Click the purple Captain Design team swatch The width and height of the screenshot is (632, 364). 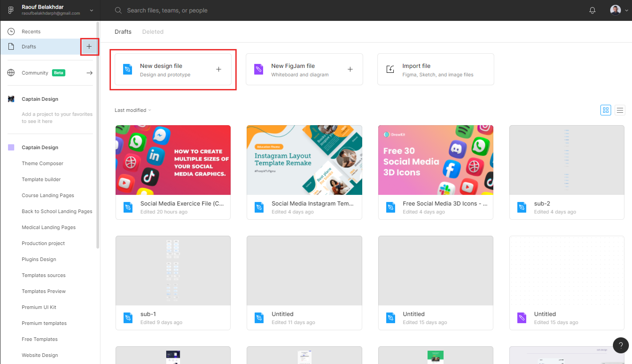(x=11, y=147)
